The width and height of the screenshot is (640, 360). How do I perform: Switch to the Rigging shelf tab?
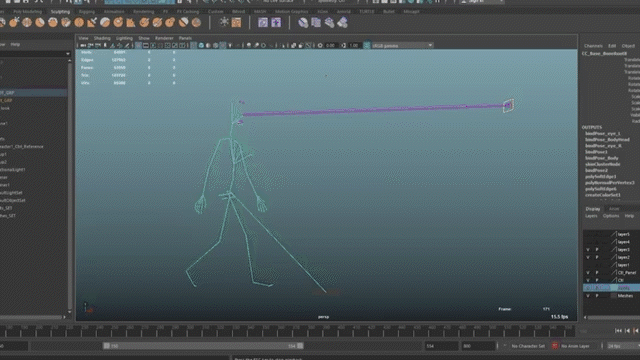[x=87, y=11]
